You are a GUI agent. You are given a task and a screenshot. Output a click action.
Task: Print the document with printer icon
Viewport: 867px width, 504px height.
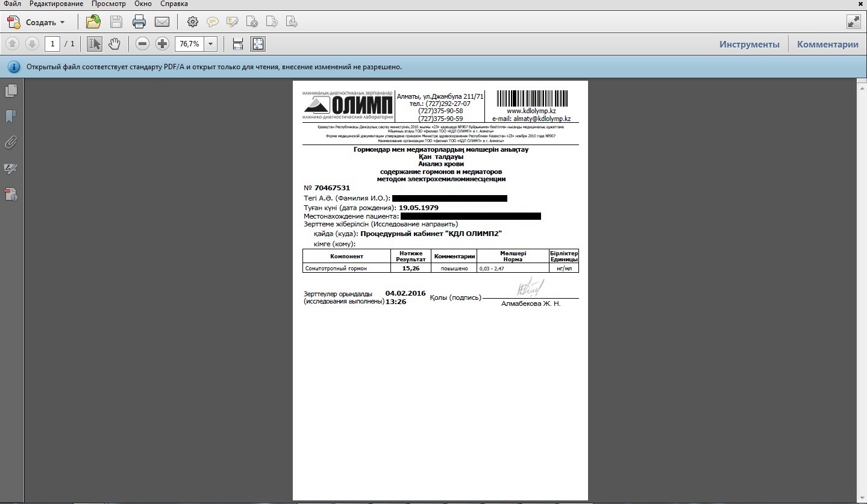pyautogui.click(x=139, y=22)
